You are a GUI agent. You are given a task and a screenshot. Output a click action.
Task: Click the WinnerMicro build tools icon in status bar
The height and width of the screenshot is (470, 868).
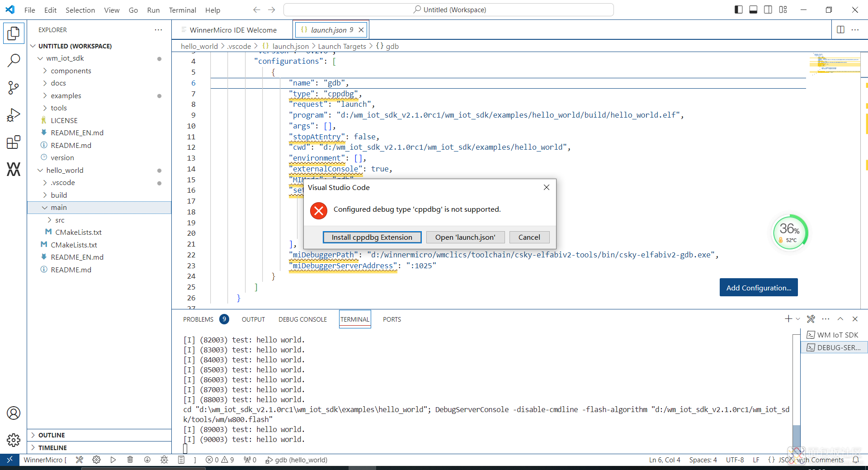pyautogui.click(x=80, y=460)
